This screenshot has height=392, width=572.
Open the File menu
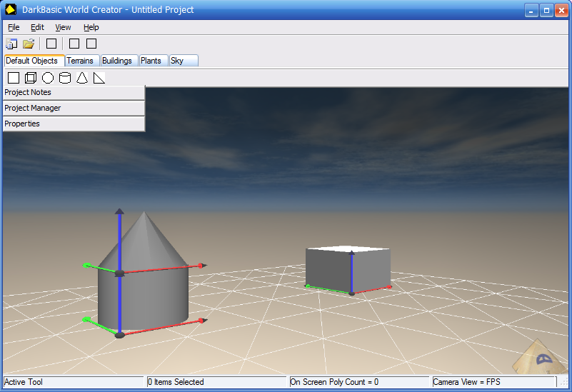click(x=14, y=27)
